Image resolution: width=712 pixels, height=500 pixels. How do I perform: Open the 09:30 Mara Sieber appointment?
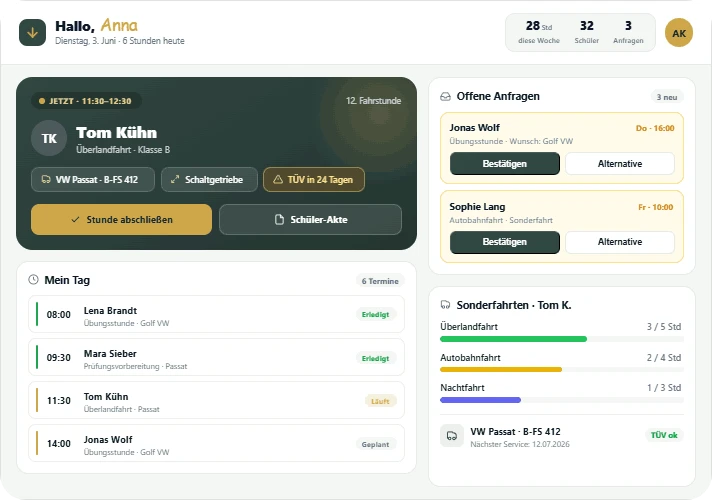(x=216, y=357)
